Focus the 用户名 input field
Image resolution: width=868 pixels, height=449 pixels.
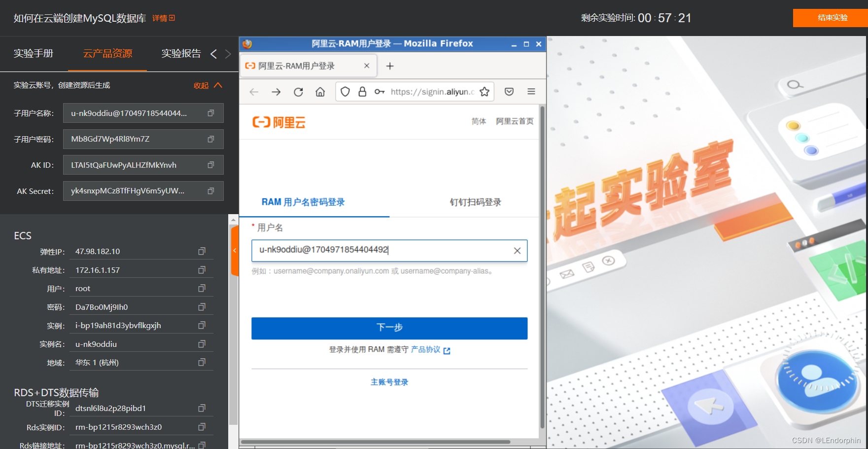tap(389, 251)
